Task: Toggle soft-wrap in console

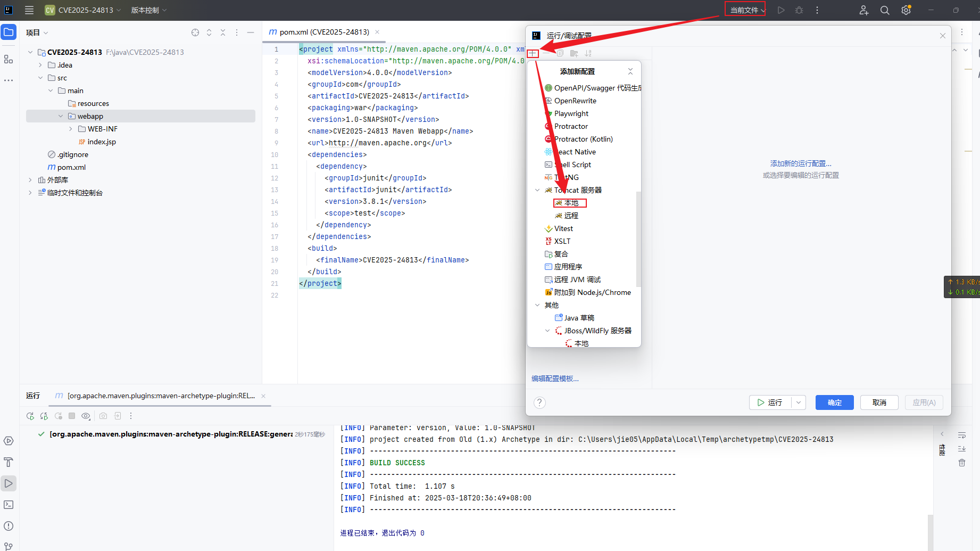Action: [962, 435]
